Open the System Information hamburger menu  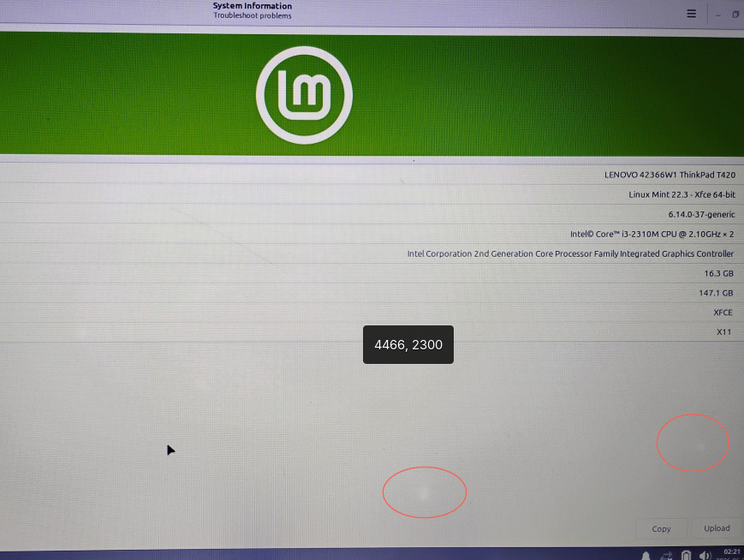pyautogui.click(x=691, y=14)
